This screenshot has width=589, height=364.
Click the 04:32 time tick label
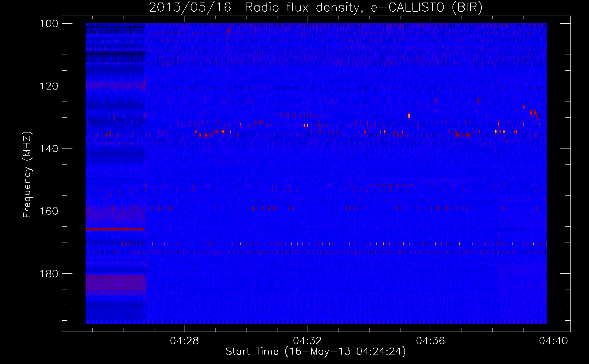click(308, 341)
